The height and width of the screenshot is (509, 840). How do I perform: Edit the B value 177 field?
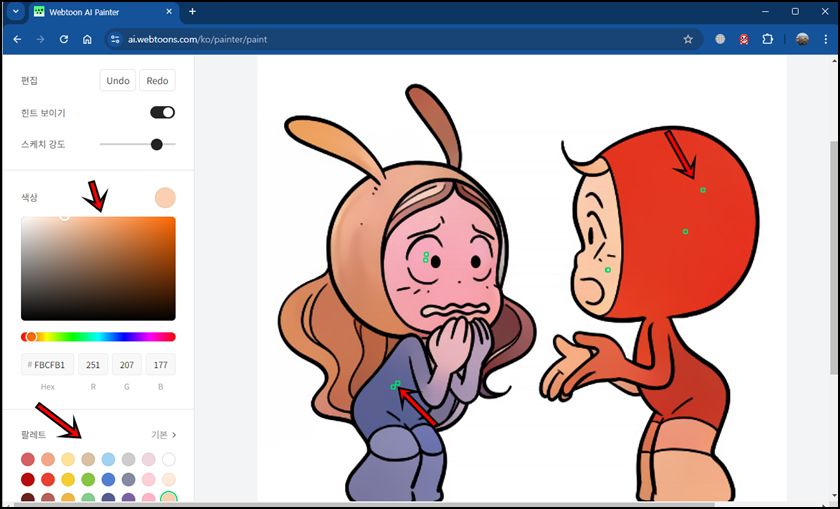pos(160,364)
